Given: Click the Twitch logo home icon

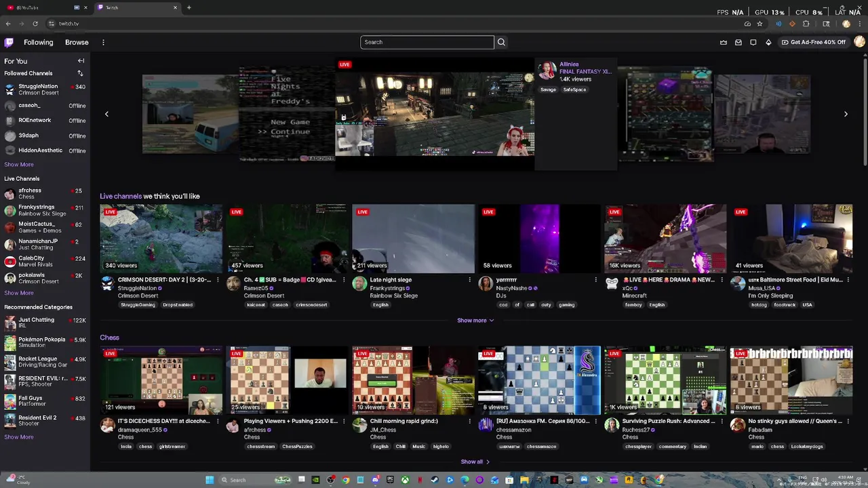Looking at the screenshot, I should 9,42.
